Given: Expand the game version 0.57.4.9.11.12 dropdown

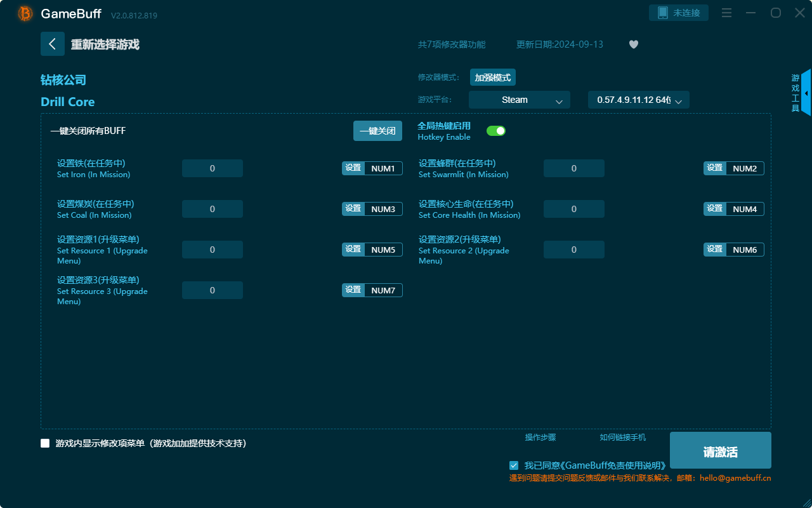Looking at the screenshot, I should pos(638,100).
